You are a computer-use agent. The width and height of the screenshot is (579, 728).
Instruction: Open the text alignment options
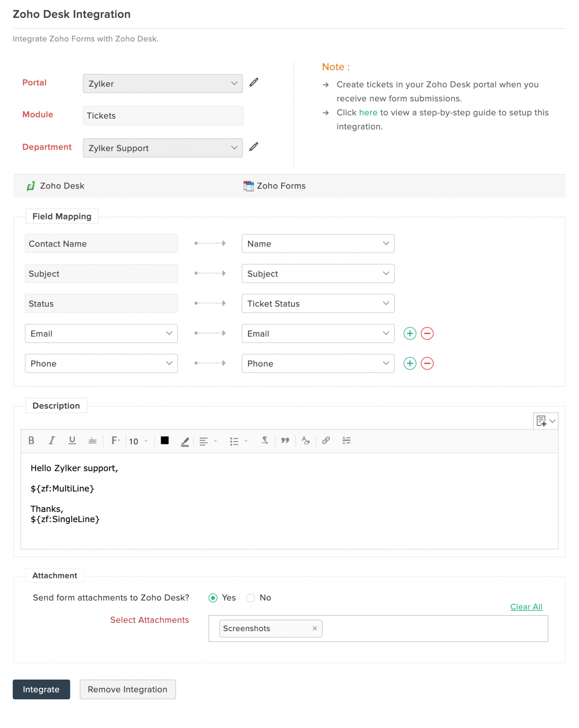click(x=208, y=442)
